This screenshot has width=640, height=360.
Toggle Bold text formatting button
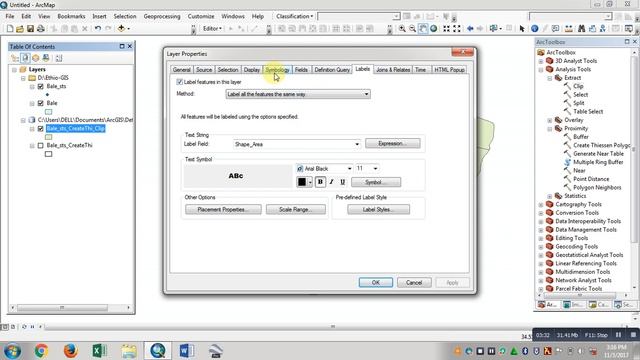pos(320,182)
